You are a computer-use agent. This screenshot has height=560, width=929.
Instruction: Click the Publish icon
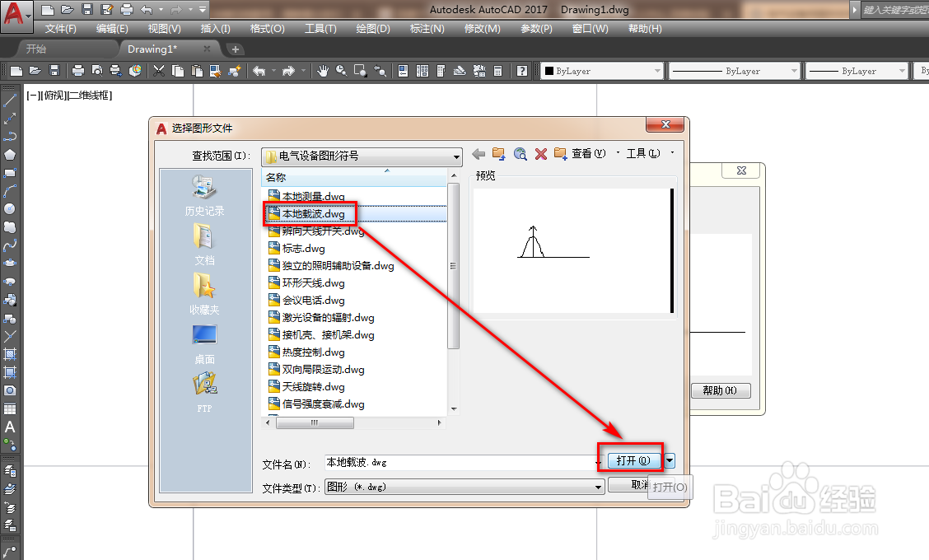pyautogui.click(x=116, y=71)
